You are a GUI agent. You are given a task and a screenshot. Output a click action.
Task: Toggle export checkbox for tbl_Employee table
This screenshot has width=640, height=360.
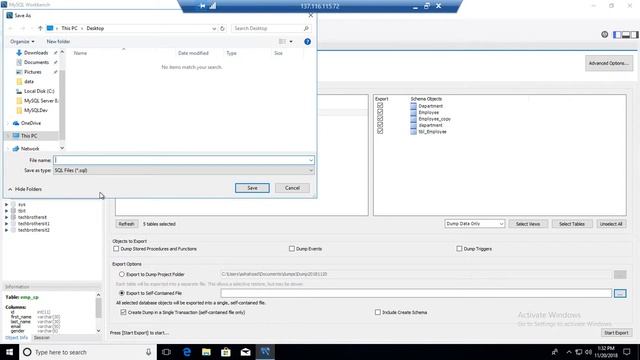(x=380, y=131)
